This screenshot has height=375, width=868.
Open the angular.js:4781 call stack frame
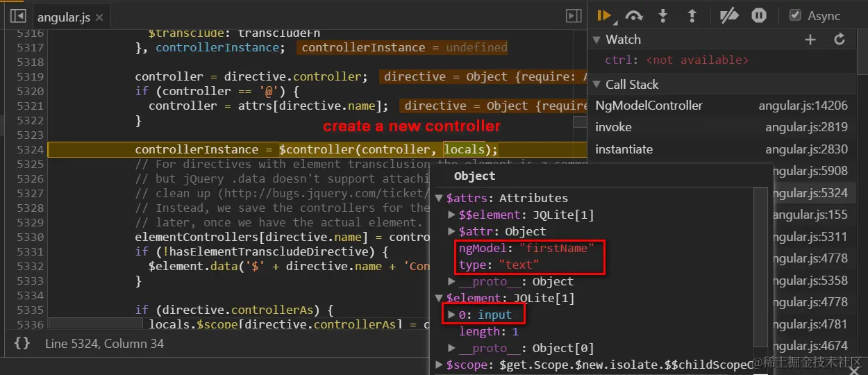pos(810,324)
